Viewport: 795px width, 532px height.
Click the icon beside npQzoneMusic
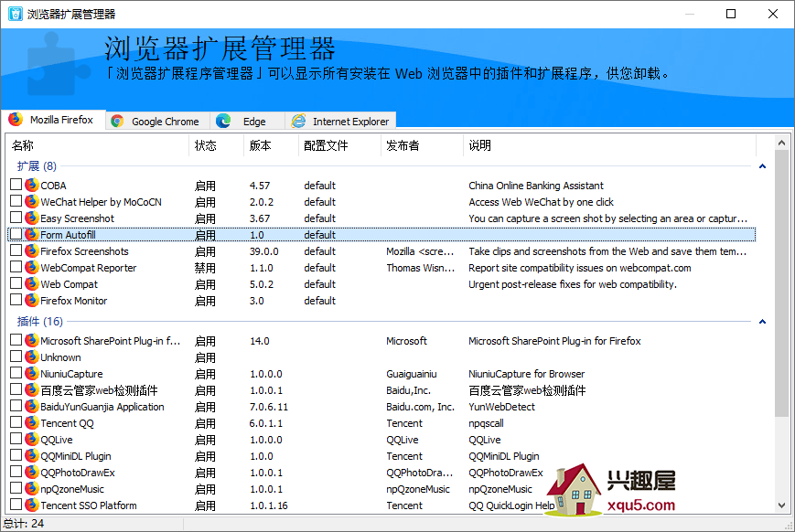click(x=31, y=489)
